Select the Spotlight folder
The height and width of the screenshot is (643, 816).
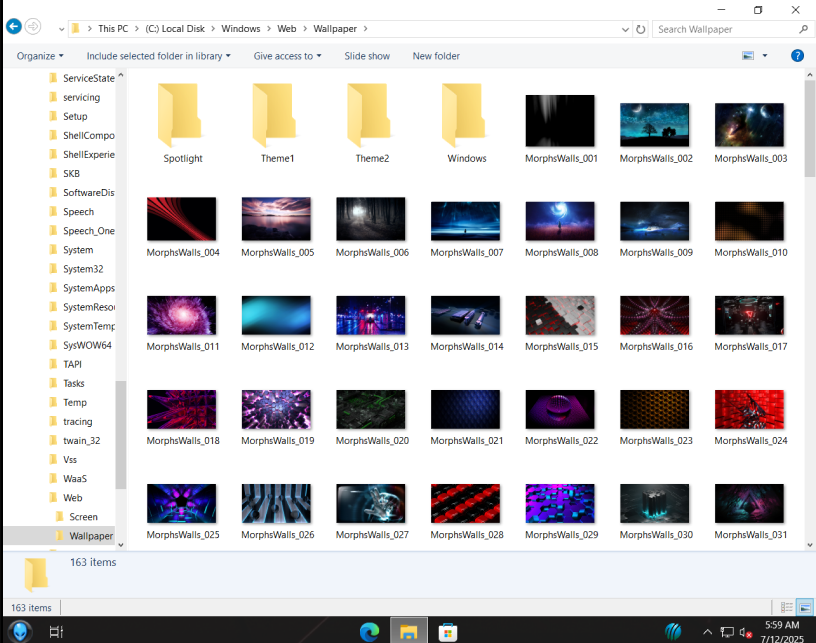[x=183, y=123]
